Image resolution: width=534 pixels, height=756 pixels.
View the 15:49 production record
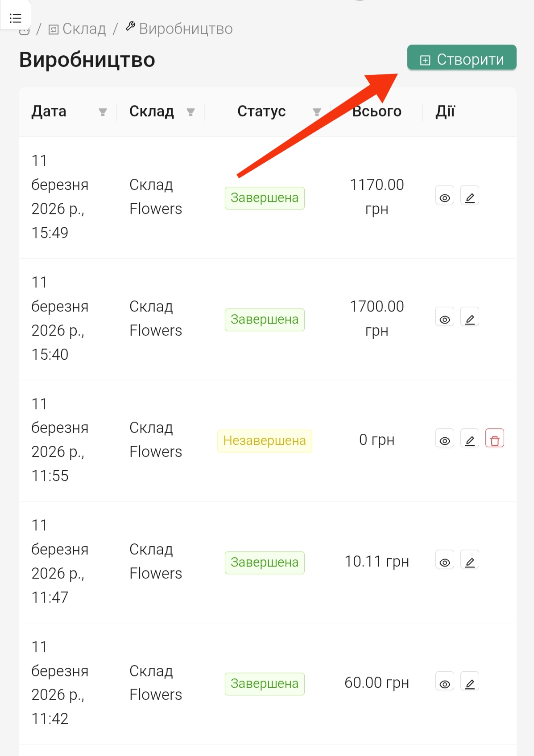pyautogui.click(x=445, y=196)
